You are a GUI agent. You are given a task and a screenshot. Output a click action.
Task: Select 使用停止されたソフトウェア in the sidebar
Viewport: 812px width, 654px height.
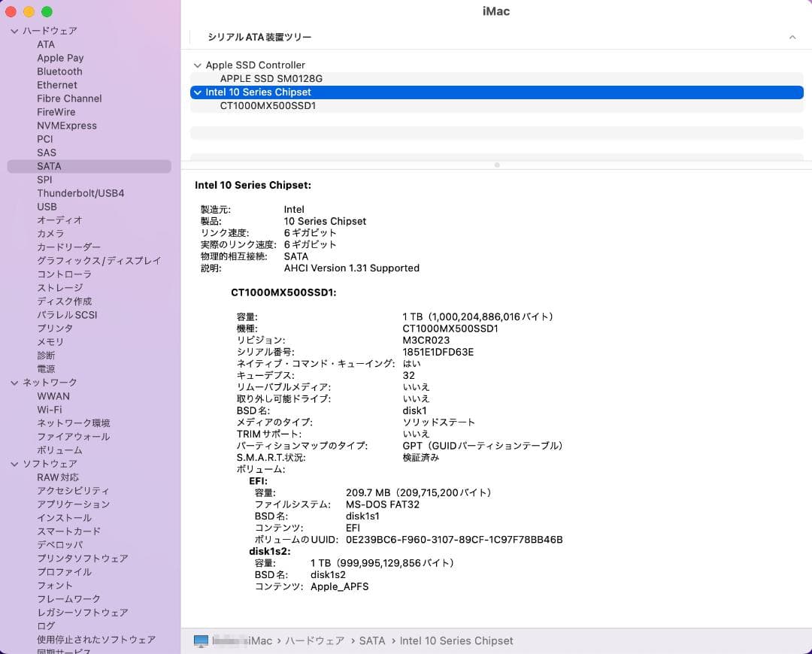point(96,640)
